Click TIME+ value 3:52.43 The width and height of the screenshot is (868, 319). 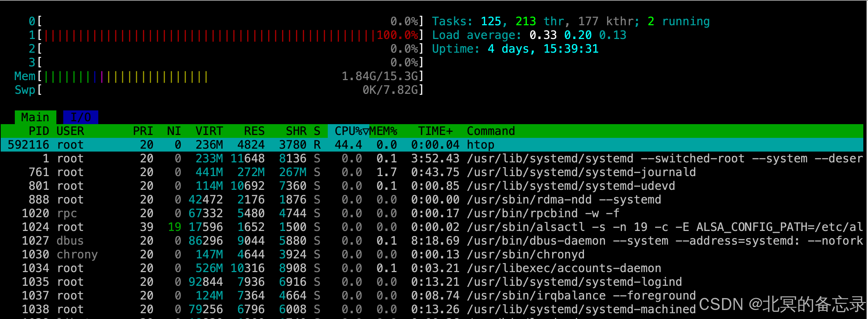[x=435, y=158]
